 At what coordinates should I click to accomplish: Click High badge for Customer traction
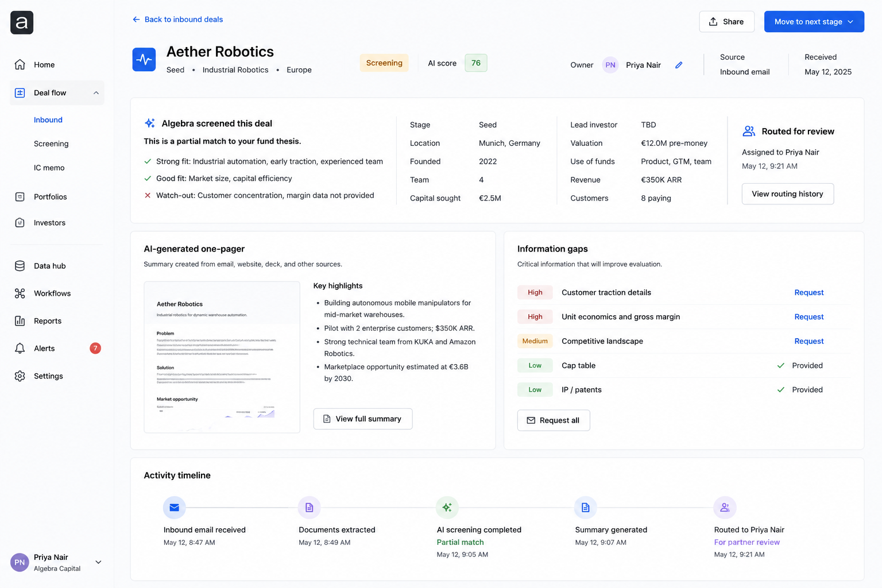coord(535,293)
